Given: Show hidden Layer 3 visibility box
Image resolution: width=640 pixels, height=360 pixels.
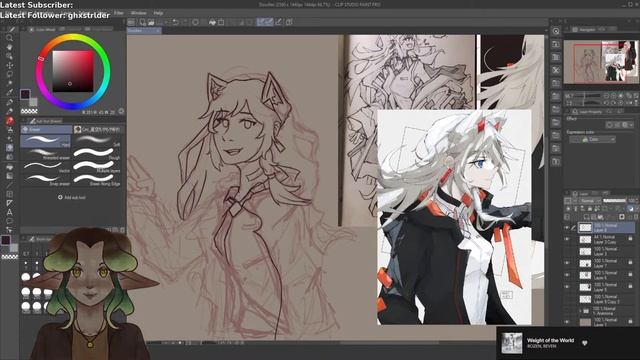Looking at the screenshot, I should click(x=567, y=251).
